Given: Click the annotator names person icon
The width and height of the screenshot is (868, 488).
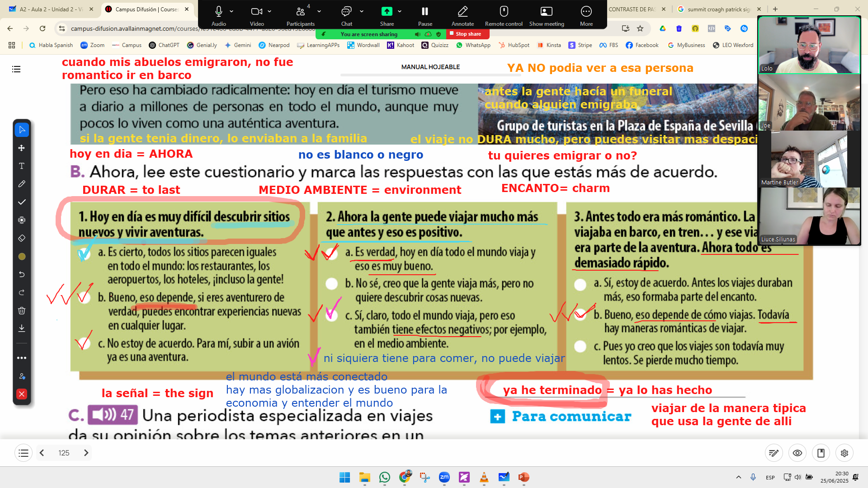Looking at the screenshot, I should click(22, 376).
